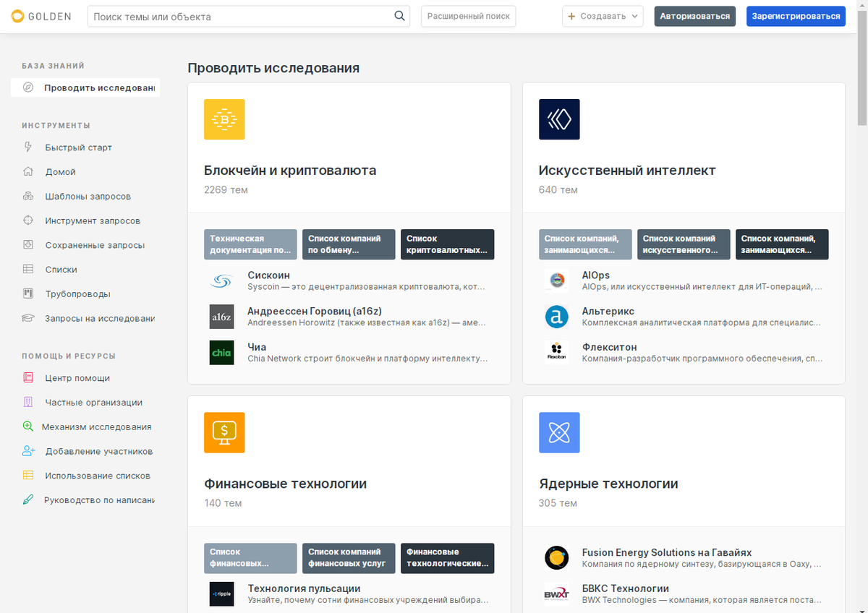Open the Ядерные технологии heading
868x613 pixels.
click(x=608, y=484)
